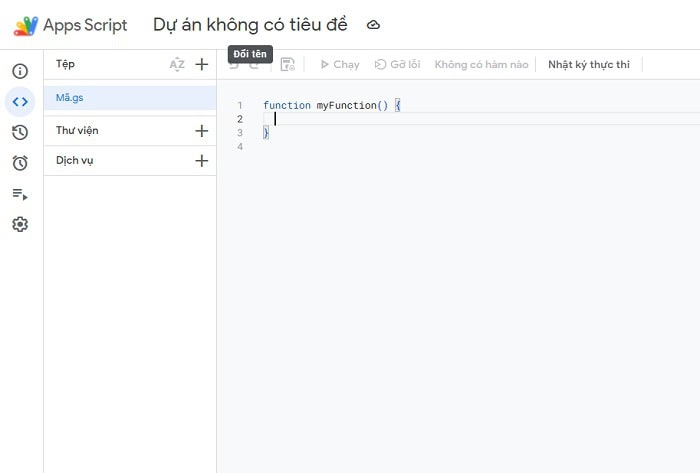The height and width of the screenshot is (473, 700).
Task: Click the project title 'Dự án không có tiêu đề'
Action: click(x=250, y=25)
